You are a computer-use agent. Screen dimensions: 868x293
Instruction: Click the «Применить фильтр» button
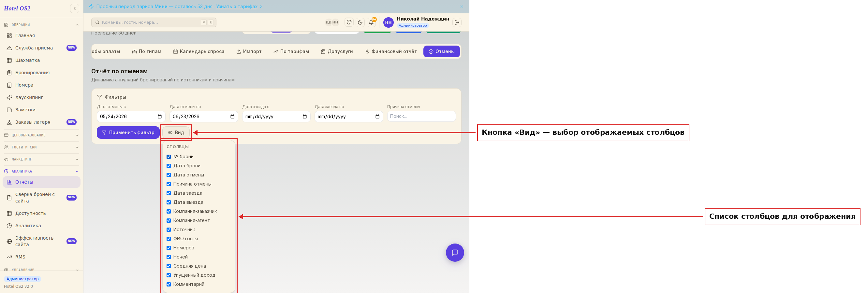pos(128,133)
